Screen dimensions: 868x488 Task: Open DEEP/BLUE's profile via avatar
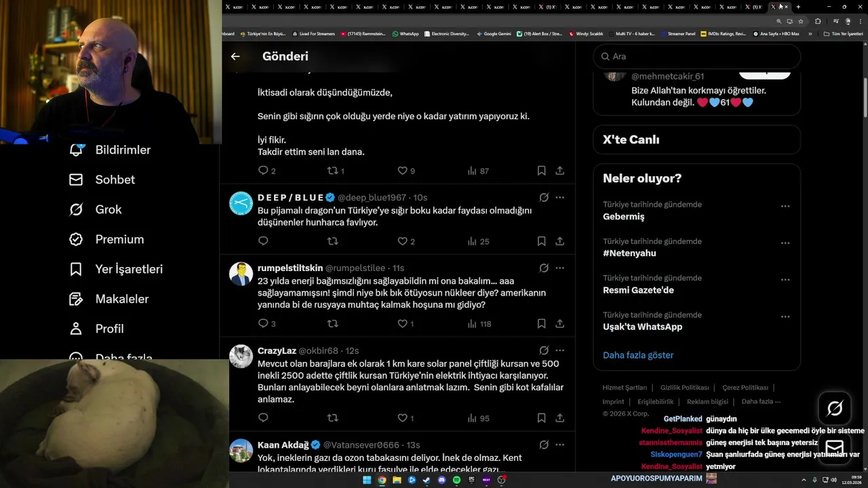(x=241, y=203)
